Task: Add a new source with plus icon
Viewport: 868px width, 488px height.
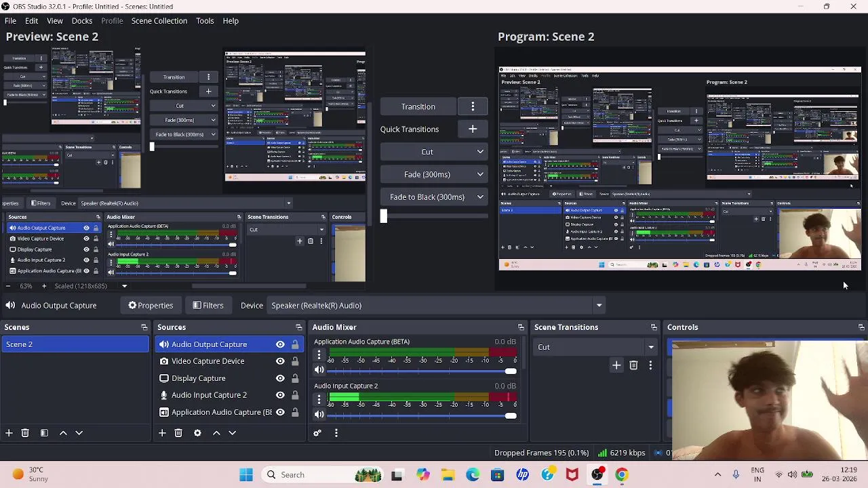Action: tap(162, 433)
